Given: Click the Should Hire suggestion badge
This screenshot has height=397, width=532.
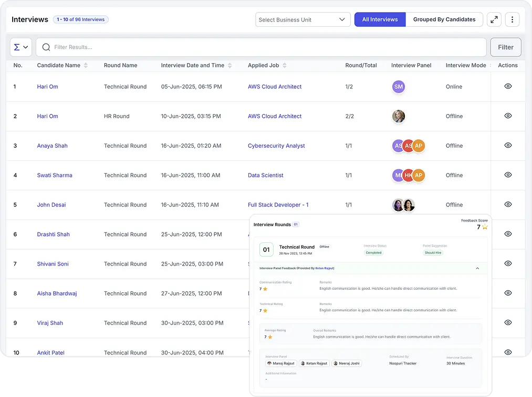Looking at the screenshot, I should tap(433, 253).
